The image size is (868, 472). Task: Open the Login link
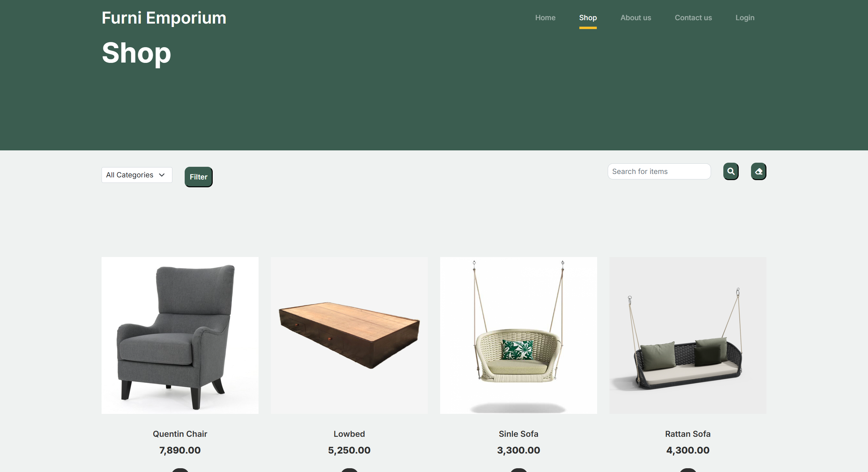(745, 18)
